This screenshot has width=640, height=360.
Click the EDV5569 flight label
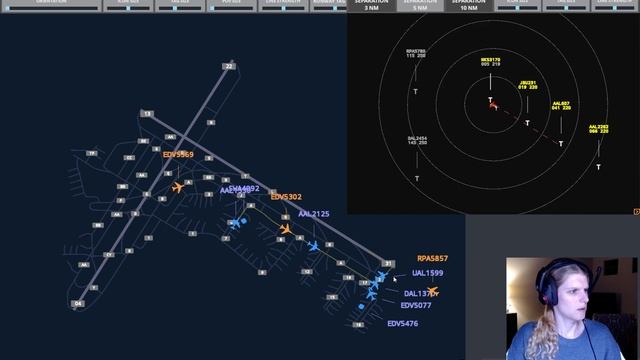178,155
